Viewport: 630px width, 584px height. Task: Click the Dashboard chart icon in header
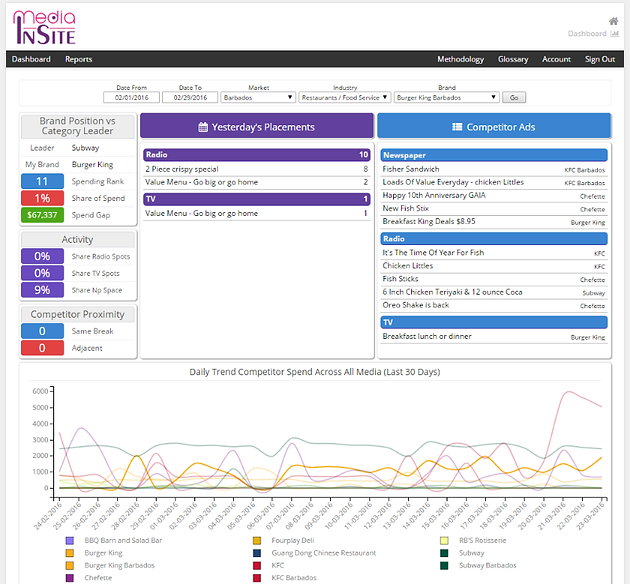pyautogui.click(x=614, y=34)
